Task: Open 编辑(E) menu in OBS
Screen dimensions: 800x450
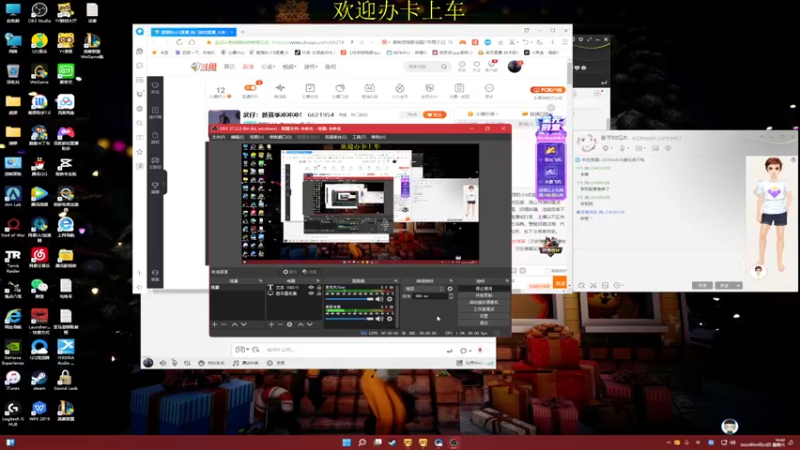Action: point(237,137)
